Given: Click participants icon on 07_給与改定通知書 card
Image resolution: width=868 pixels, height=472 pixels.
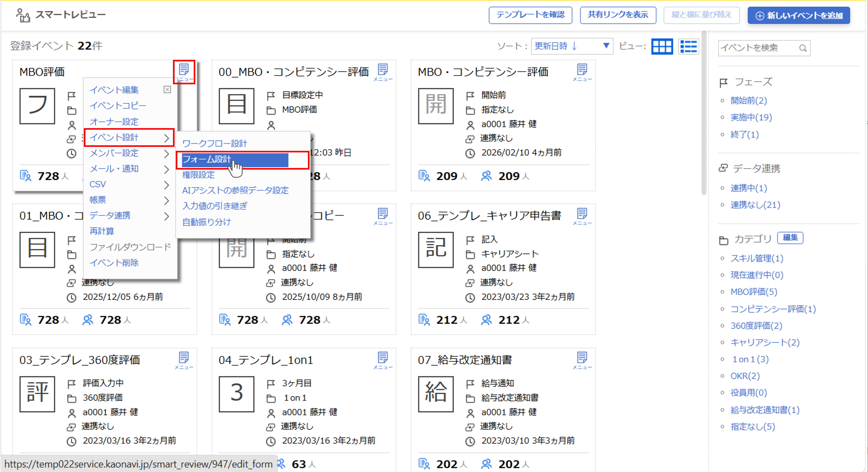Looking at the screenshot, I should pos(486,464).
